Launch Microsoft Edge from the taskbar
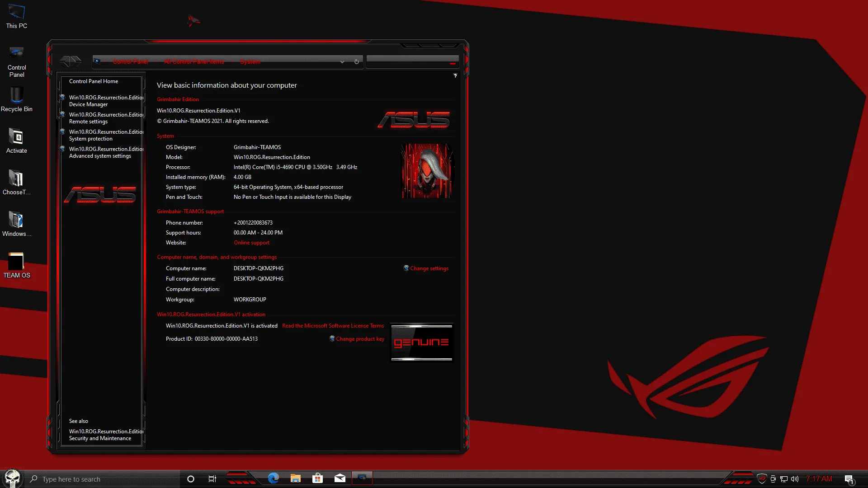This screenshot has width=868, height=488. (x=274, y=479)
